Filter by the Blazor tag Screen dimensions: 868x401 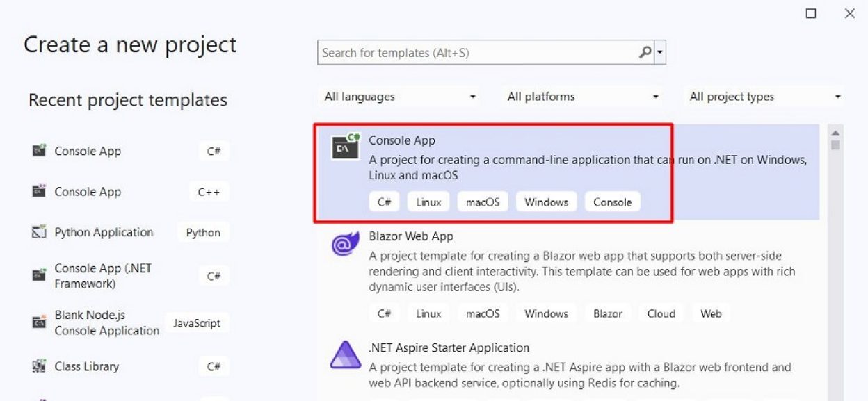click(607, 313)
